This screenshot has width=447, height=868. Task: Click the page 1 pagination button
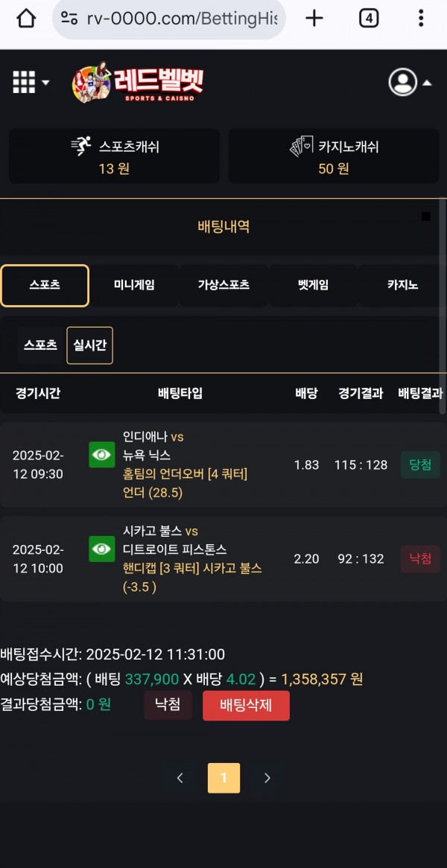coord(223,778)
